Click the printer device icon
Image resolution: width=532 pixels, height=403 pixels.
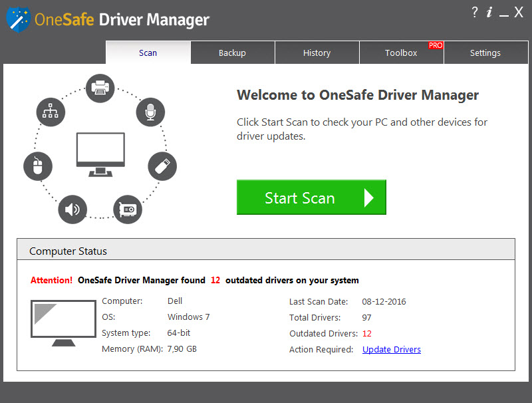coord(100,88)
